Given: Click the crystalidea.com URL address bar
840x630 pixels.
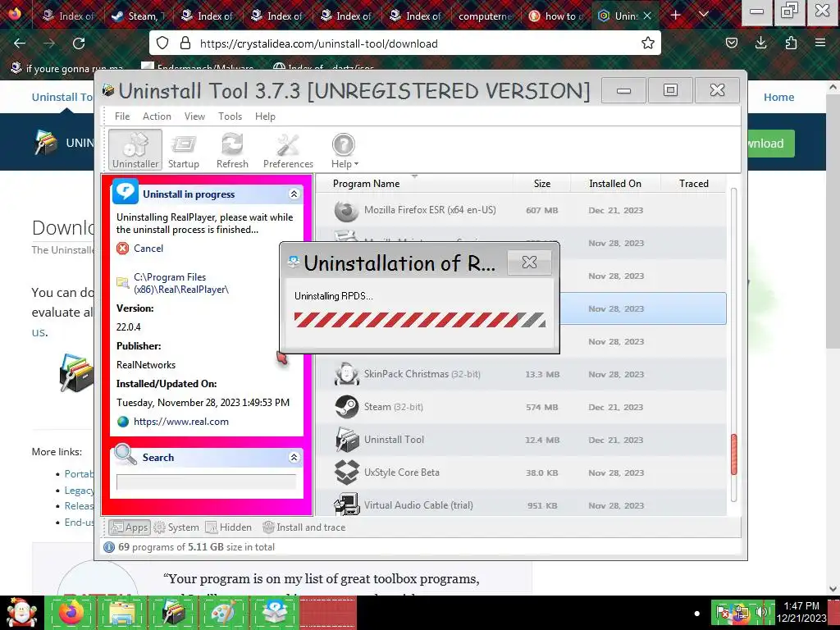Looking at the screenshot, I should (405, 43).
